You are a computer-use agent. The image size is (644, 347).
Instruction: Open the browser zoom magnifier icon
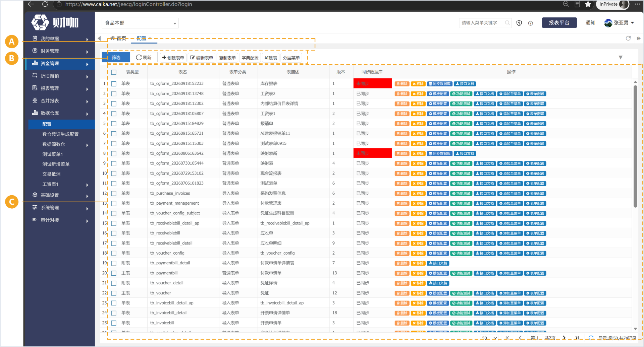pyautogui.click(x=566, y=4)
